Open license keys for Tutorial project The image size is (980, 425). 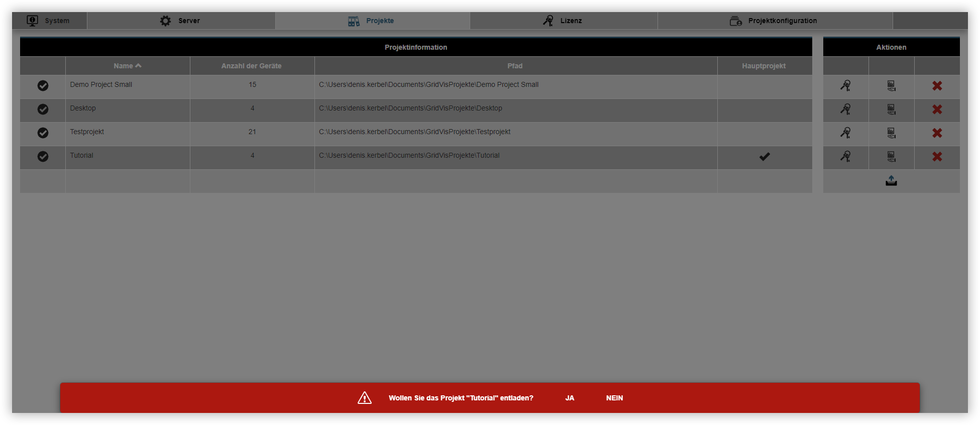coord(846,157)
